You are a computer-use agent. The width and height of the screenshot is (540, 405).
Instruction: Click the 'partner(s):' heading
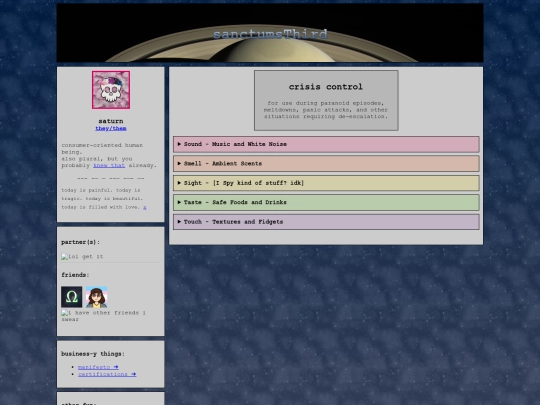(81, 242)
